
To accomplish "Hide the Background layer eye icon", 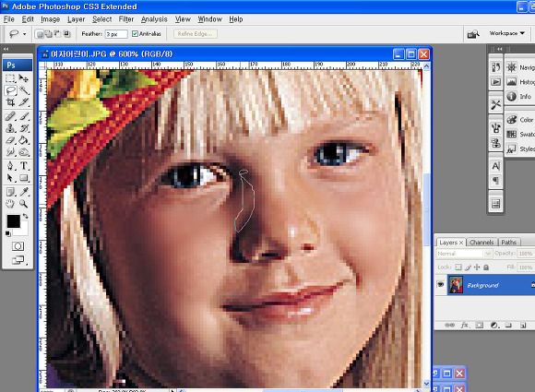I will [441, 284].
